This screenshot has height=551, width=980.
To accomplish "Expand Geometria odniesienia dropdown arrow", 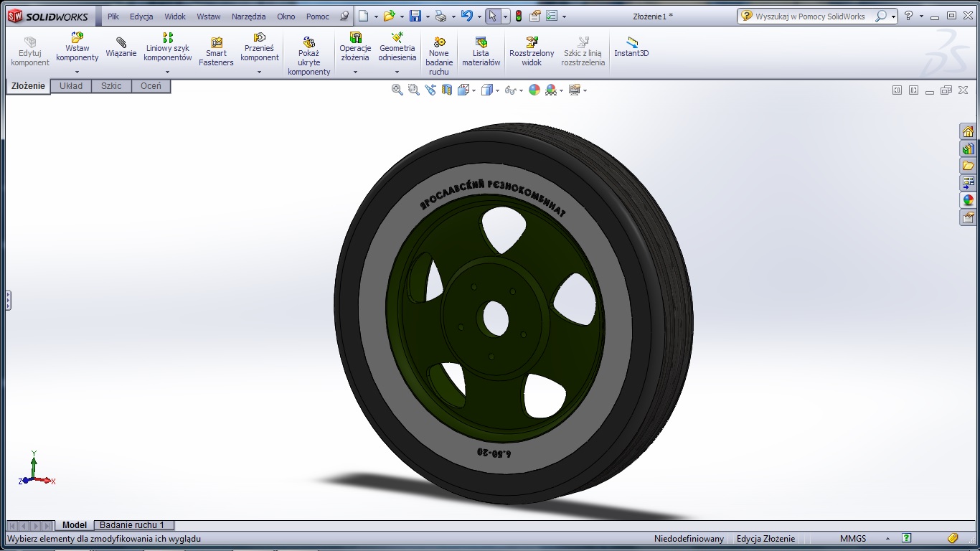I will (x=397, y=72).
